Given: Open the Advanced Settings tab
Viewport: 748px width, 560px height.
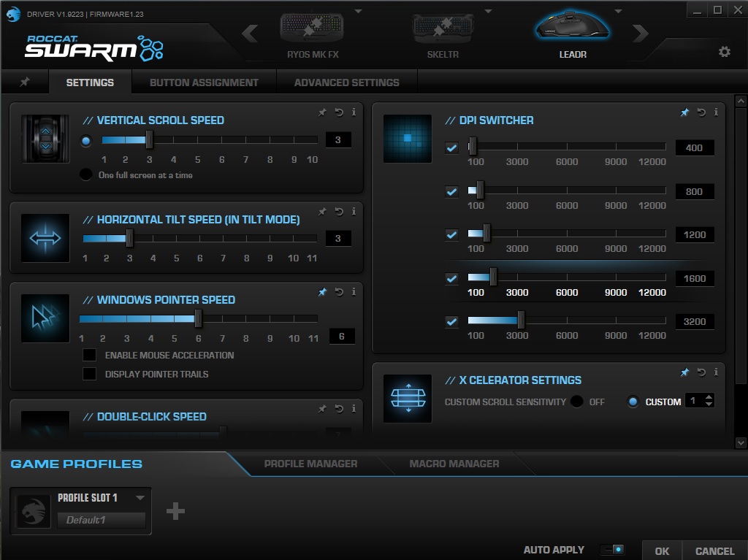Looking at the screenshot, I should 346,82.
